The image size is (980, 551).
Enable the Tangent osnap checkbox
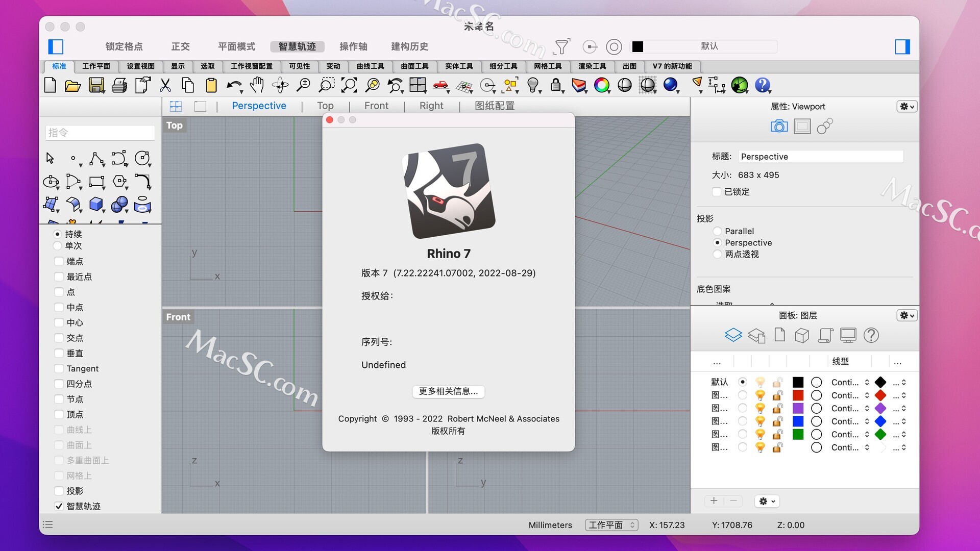click(59, 368)
